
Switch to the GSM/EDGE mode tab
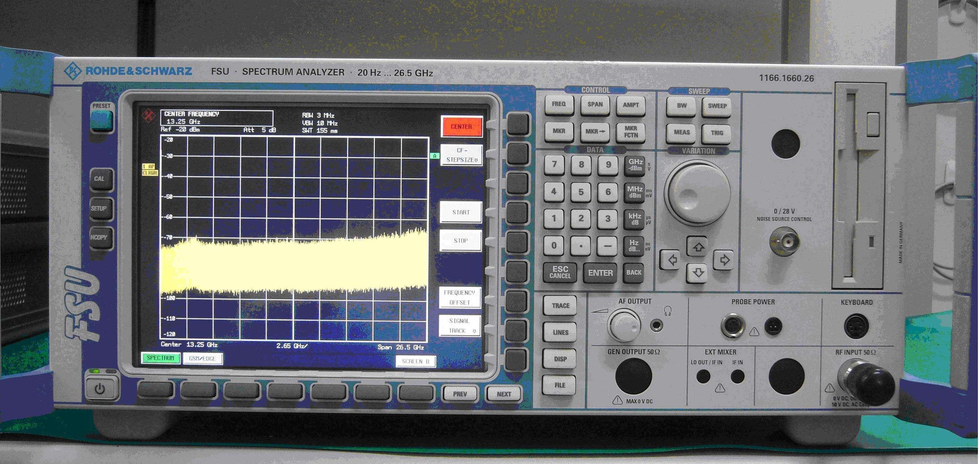pos(202,359)
